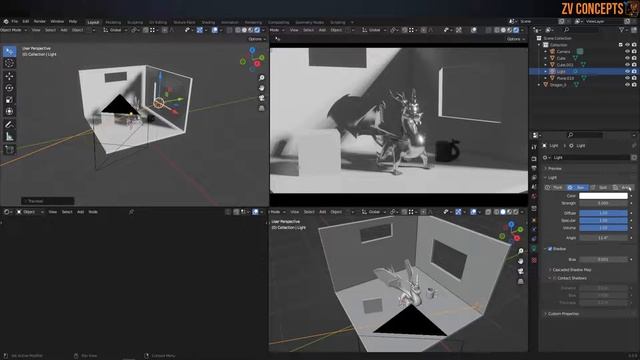Screen dimensions: 640x360
Task: Open the Render properties tab icon
Action: 534,159
